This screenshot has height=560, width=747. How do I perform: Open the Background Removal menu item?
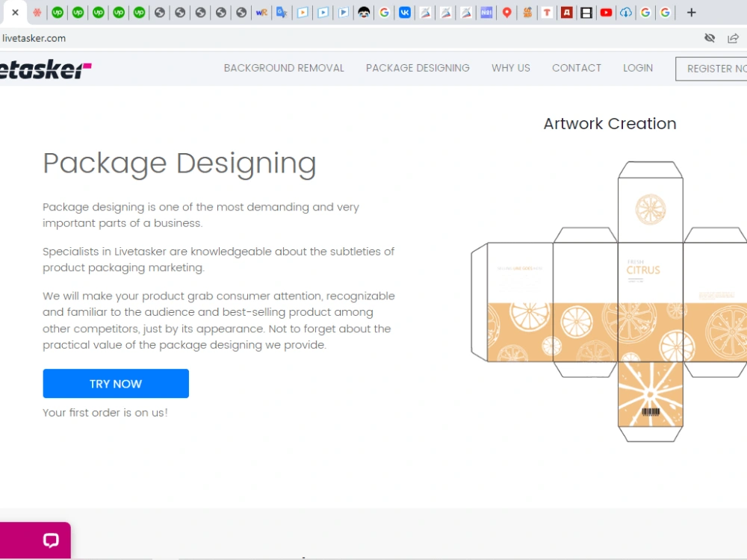coord(284,68)
